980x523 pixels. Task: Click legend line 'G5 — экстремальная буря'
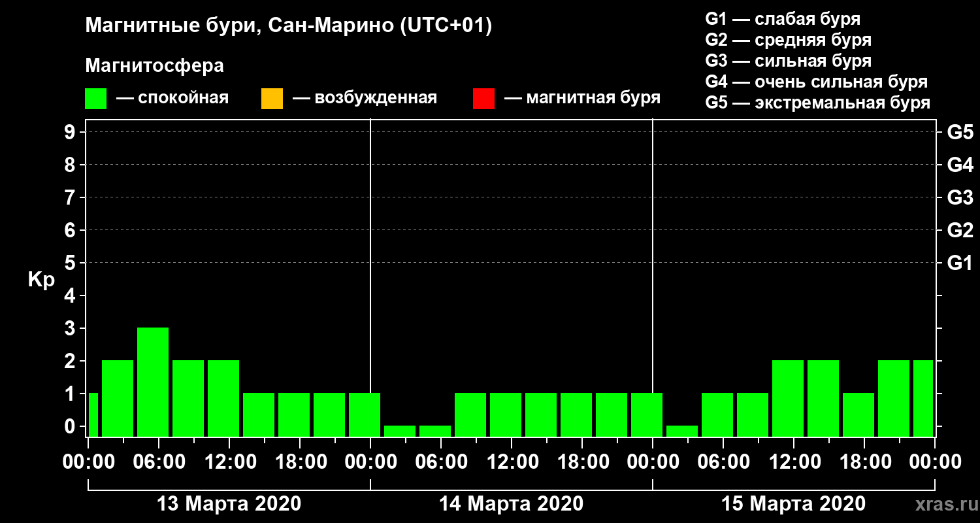818,103
